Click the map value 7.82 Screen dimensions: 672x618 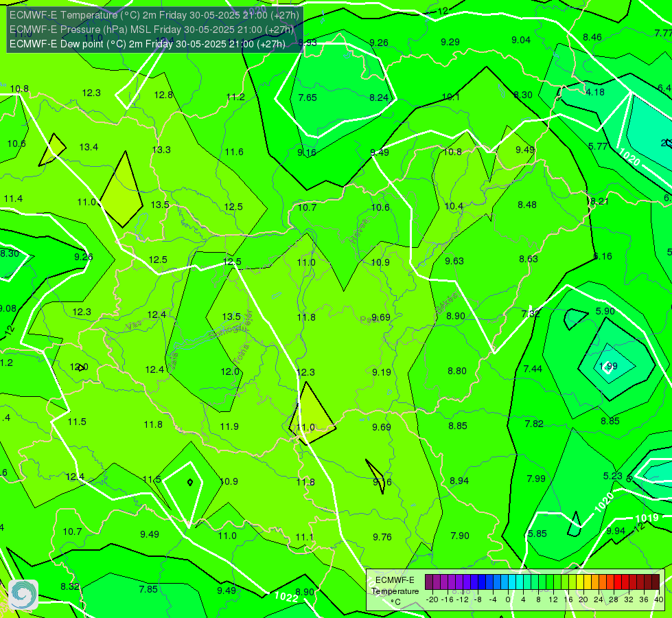[x=534, y=424]
